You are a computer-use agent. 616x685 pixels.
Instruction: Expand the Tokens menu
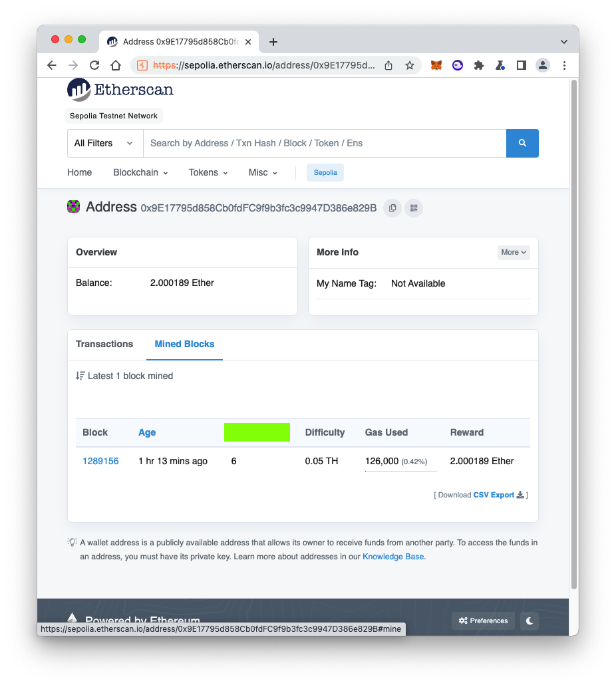208,172
